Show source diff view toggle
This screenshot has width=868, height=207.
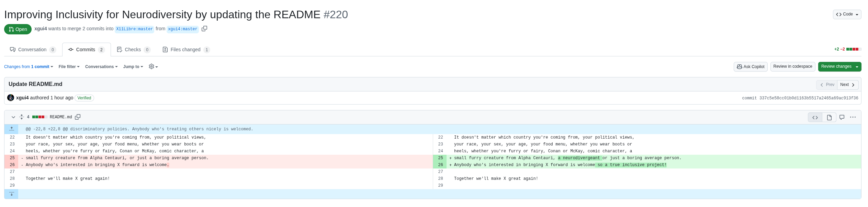pyautogui.click(x=815, y=117)
